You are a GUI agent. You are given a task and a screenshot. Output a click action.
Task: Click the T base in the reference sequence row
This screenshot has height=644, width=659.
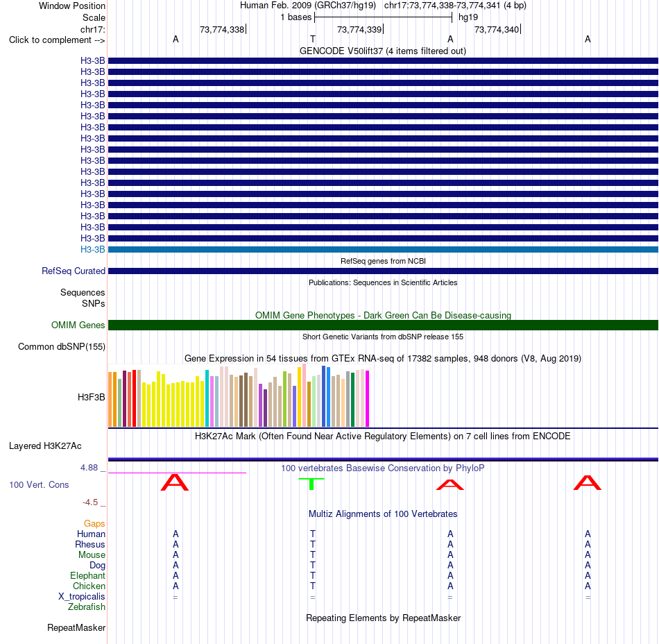[x=313, y=39]
